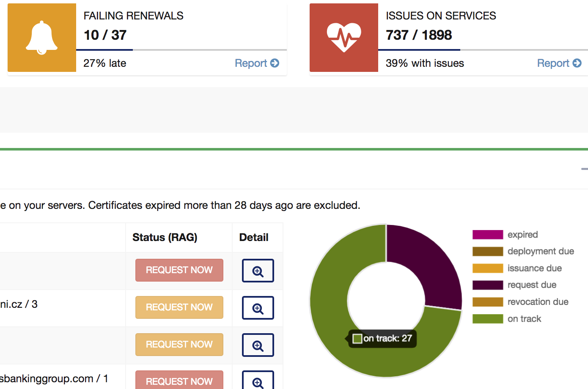588x389 pixels.
Task: Click the ISSUES ON SERVICES heading
Action: [x=441, y=16]
